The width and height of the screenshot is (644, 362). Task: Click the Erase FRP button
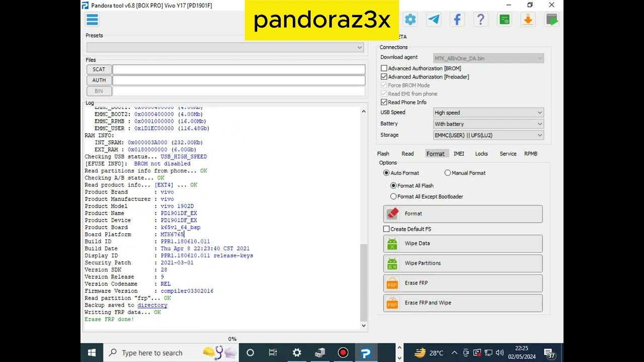click(x=462, y=283)
